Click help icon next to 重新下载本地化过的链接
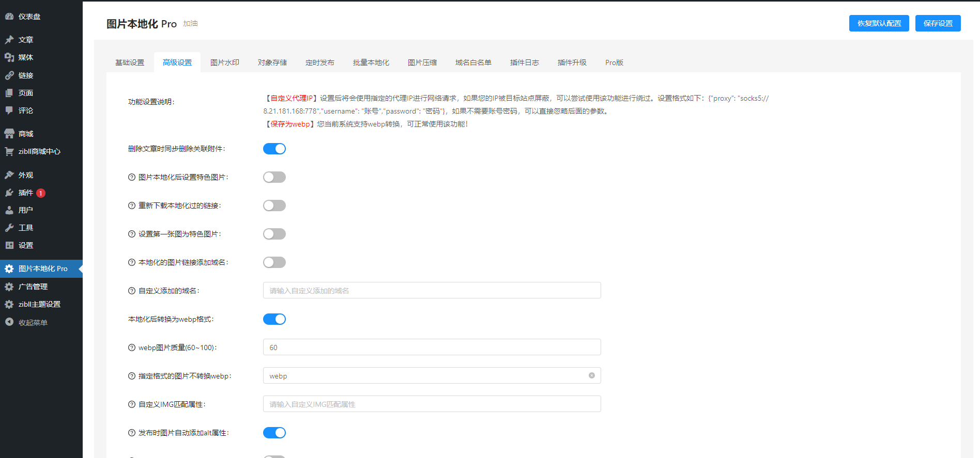The height and width of the screenshot is (458, 980). tap(132, 206)
